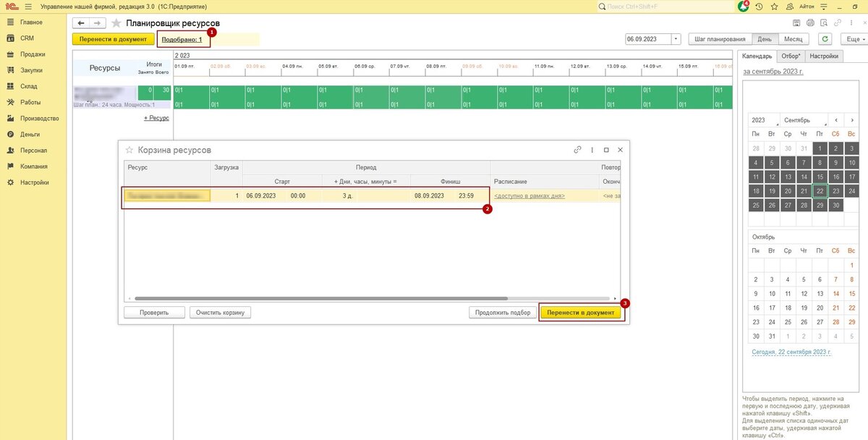
Task: Open Favorites star in the title bar
Action: tap(774, 6)
